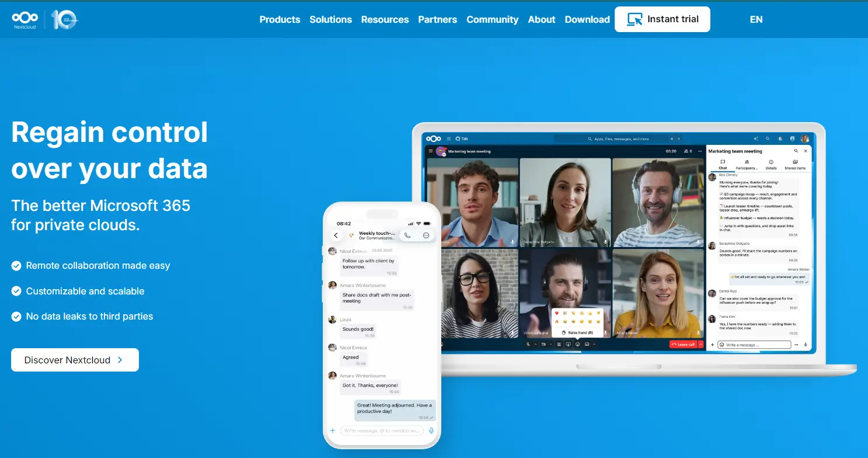The image size is (868, 458).
Task: Open the Solutions menu
Action: pos(330,19)
